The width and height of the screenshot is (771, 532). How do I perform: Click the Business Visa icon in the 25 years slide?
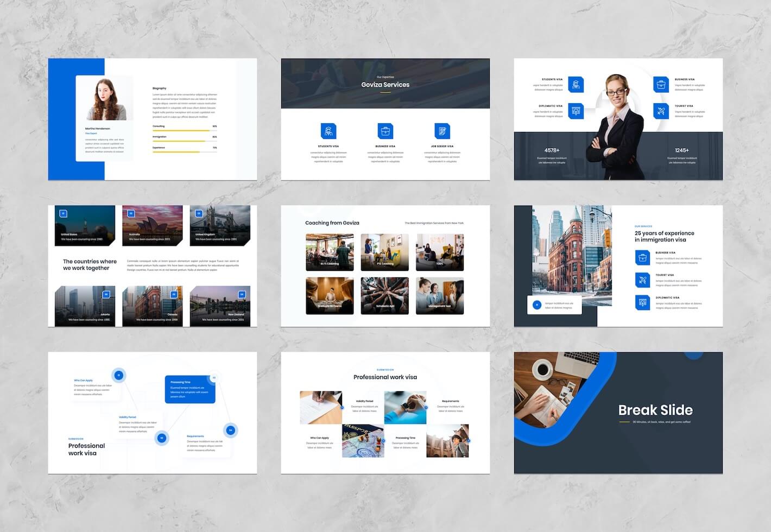point(642,257)
